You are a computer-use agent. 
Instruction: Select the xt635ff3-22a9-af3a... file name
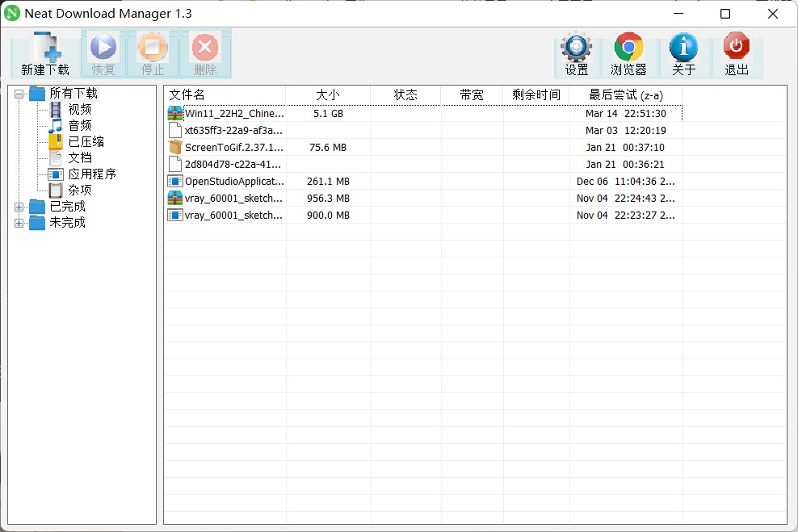tap(233, 130)
